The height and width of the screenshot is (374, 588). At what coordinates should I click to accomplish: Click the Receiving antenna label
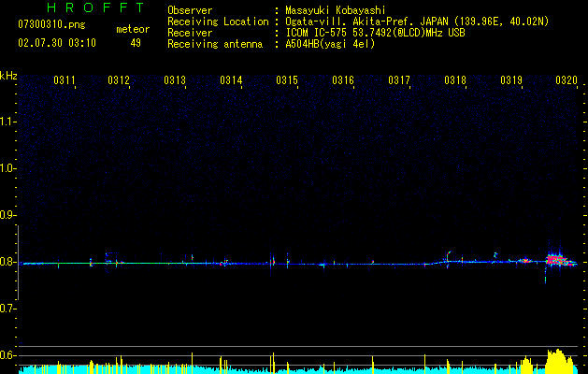pyautogui.click(x=215, y=44)
